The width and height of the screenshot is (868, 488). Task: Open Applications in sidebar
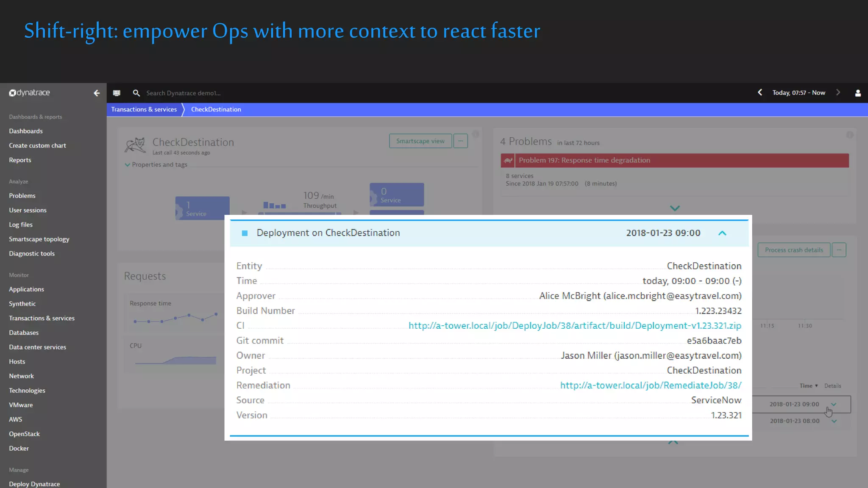[26, 289]
